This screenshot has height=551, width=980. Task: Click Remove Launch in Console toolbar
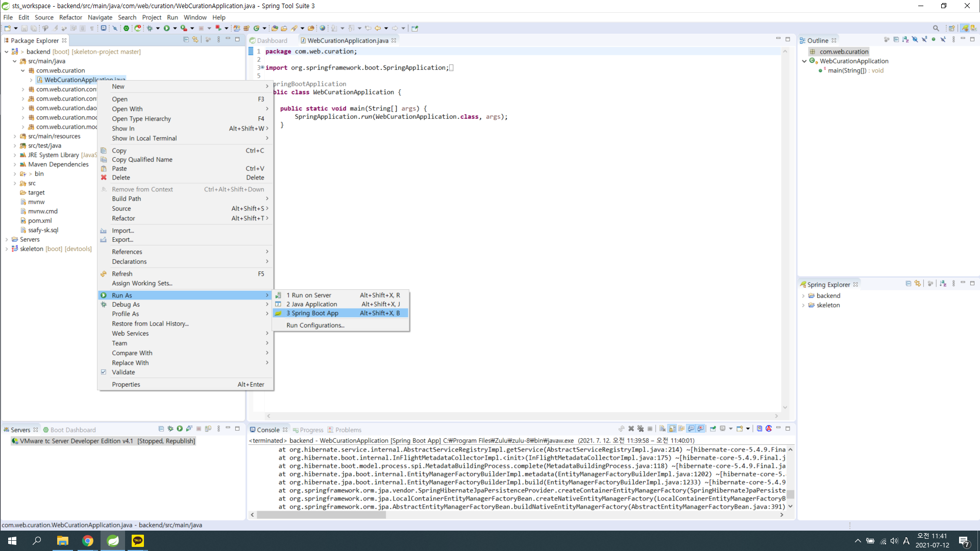[x=631, y=429]
